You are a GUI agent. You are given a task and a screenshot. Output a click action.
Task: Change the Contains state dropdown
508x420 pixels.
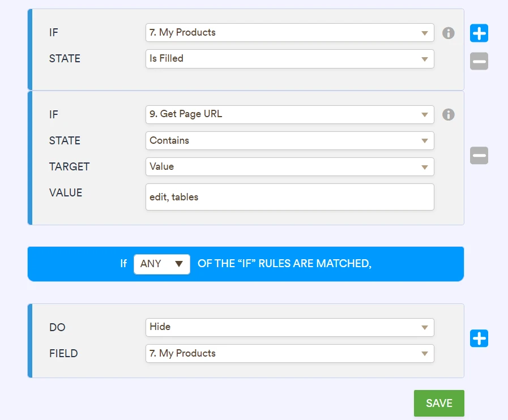click(289, 141)
